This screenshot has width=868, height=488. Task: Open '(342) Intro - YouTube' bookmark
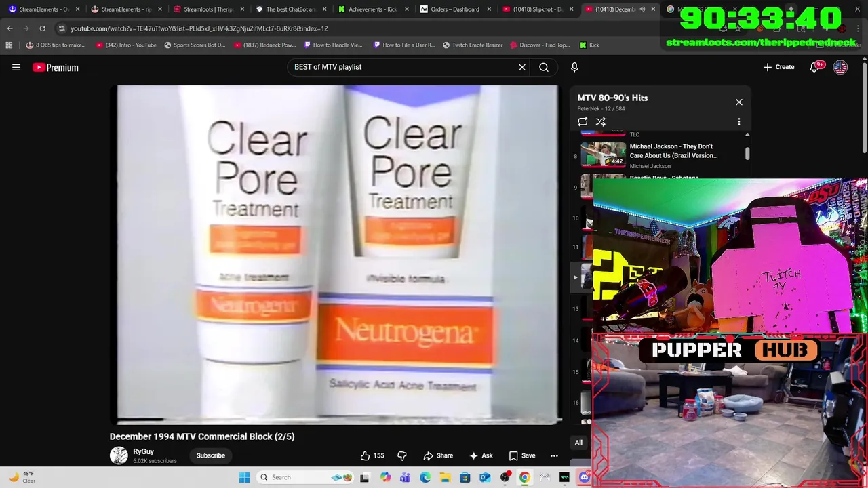pyautogui.click(x=126, y=45)
